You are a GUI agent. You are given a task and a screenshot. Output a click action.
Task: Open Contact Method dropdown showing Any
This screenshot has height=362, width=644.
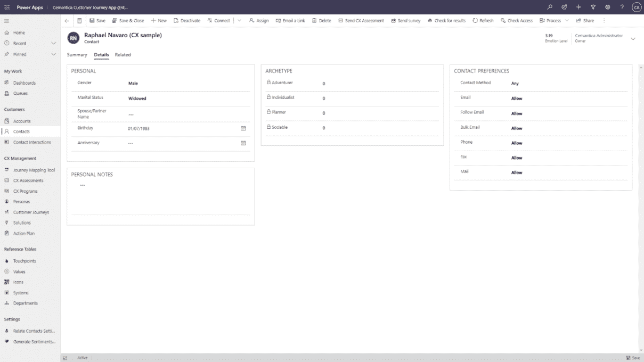tap(568, 84)
